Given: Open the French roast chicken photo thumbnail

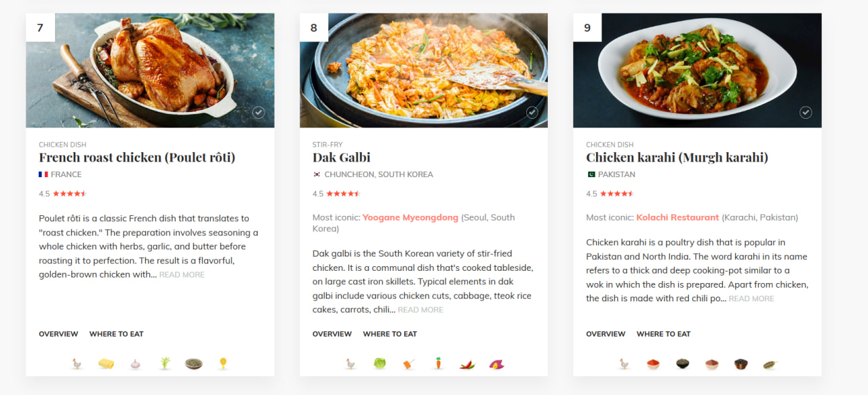Looking at the screenshot, I should (150, 71).
